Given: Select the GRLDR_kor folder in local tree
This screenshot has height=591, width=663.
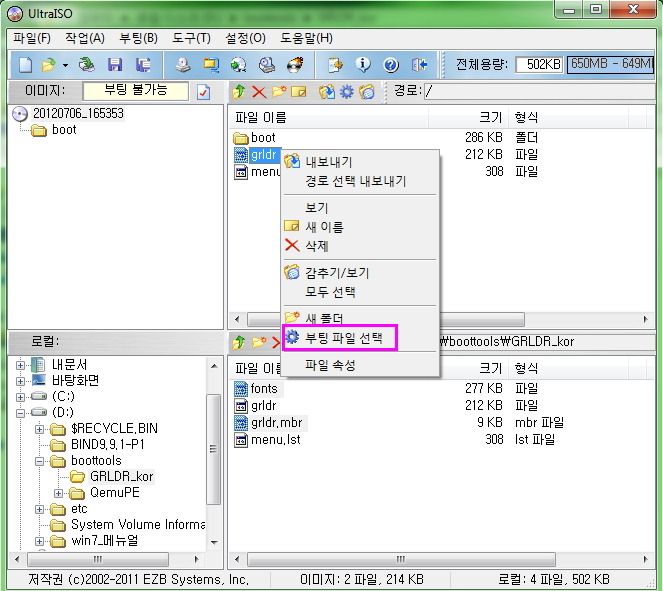Looking at the screenshot, I should click(121, 477).
